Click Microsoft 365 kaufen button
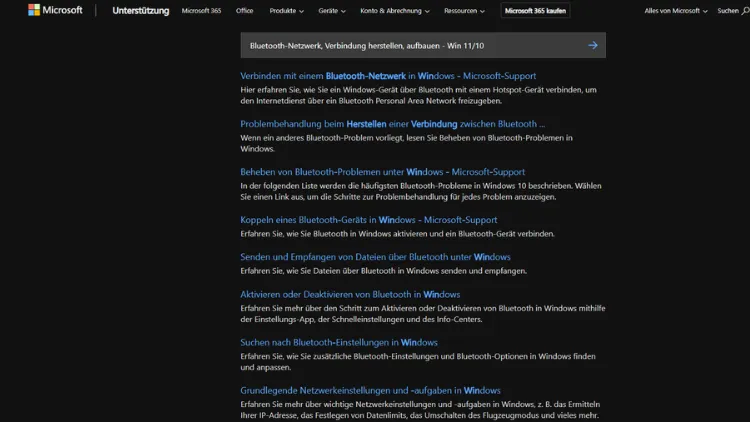This screenshot has height=422, width=750. click(535, 11)
